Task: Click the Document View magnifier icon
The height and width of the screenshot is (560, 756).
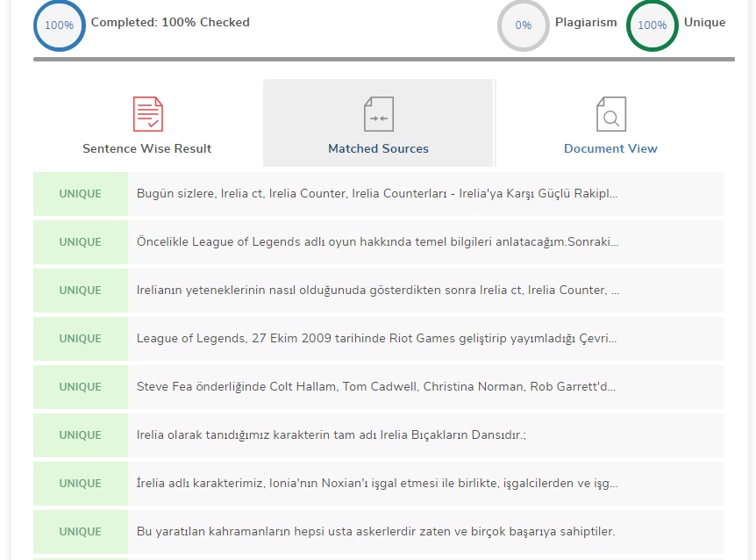Action: click(610, 114)
